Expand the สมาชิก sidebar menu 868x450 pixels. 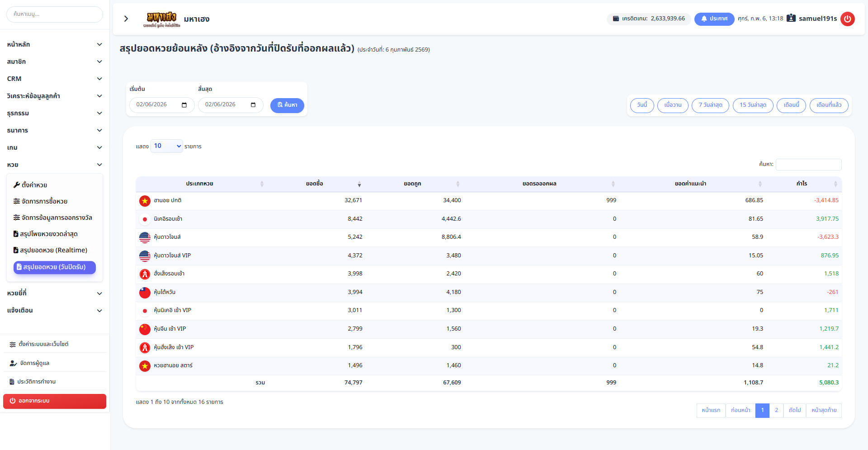pos(54,62)
